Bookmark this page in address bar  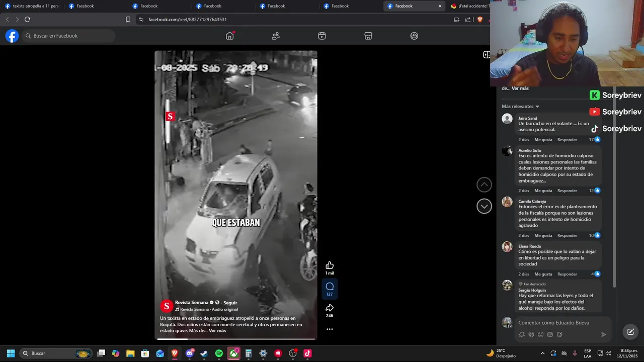(128, 20)
